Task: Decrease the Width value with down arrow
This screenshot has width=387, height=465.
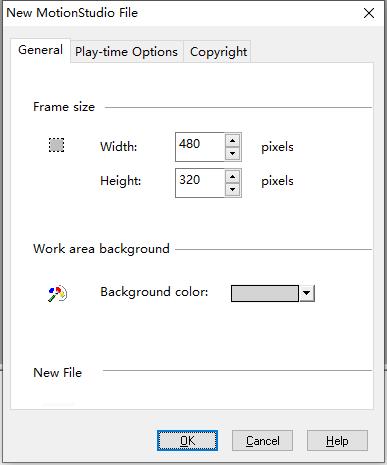Action: point(233,153)
